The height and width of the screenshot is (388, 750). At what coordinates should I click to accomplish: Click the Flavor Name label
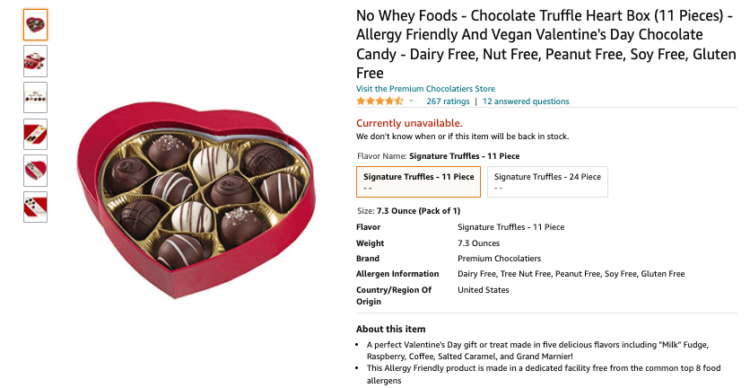[x=382, y=156]
